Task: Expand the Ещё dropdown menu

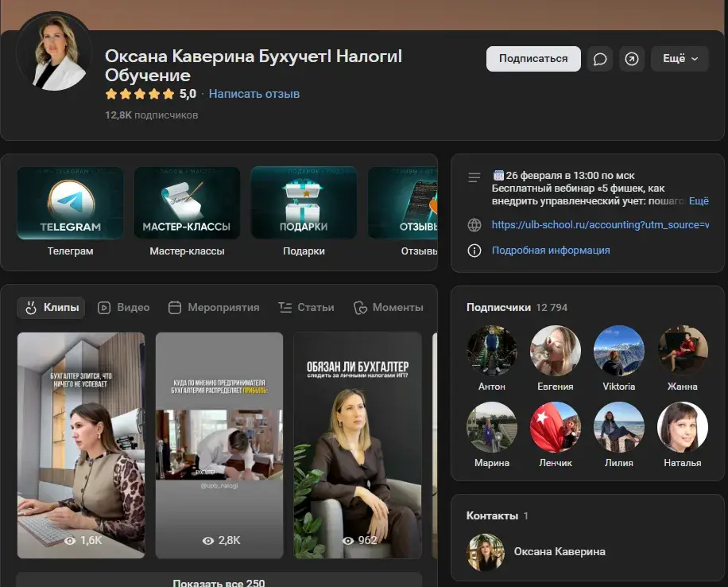Action: tap(680, 59)
